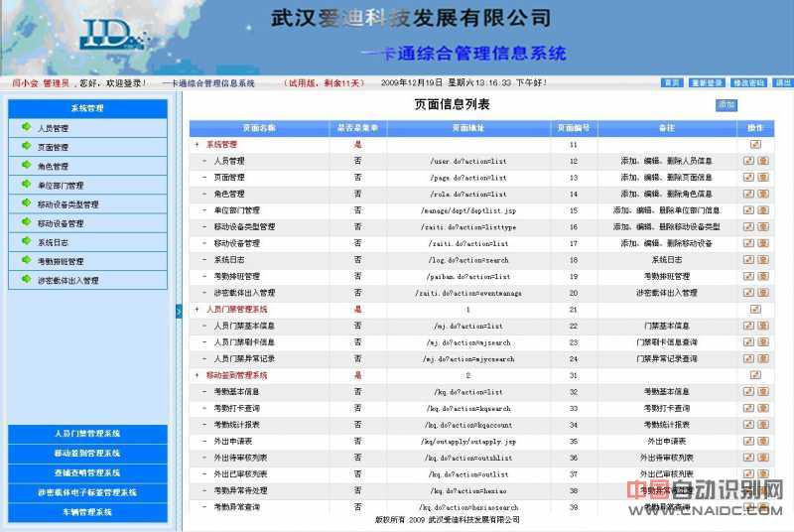794x532 pixels.
Task: Click the 门禁刷卡信息查询 remark cell
Action: click(x=667, y=342)
